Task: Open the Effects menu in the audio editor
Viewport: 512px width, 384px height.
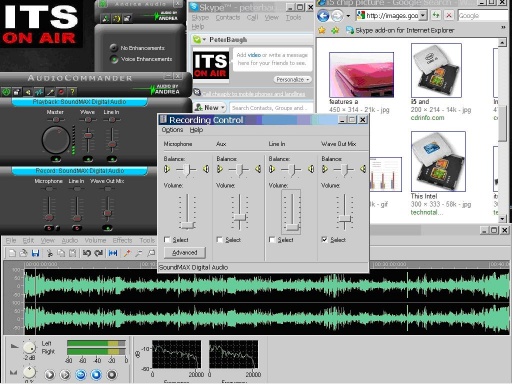Action: pyautogui.click(x=122, y=240)
